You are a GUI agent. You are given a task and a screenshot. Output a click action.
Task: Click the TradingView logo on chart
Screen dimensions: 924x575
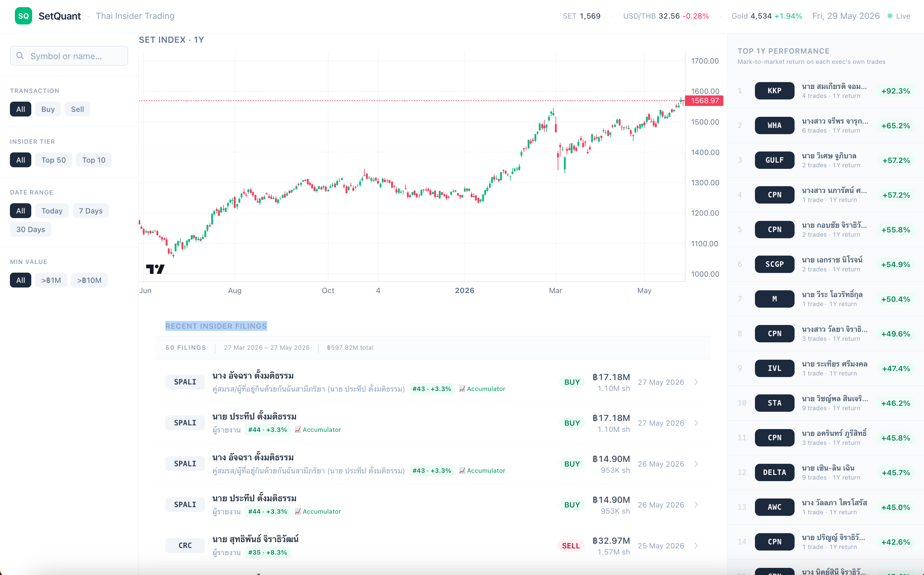click(155, 269)
